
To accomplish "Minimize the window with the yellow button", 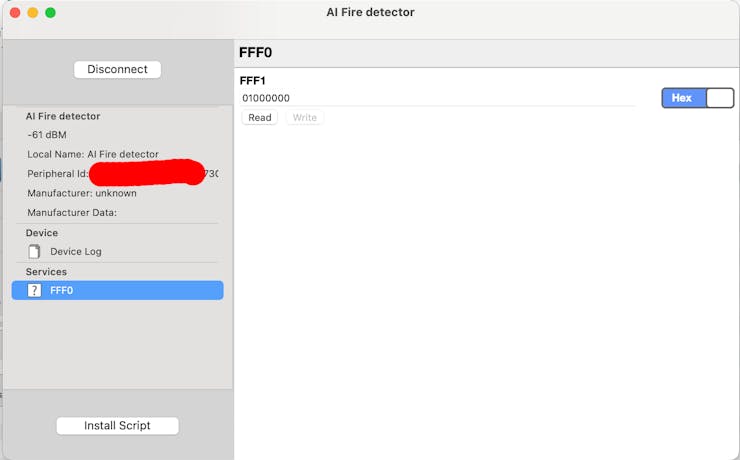I will coord(32,13).
